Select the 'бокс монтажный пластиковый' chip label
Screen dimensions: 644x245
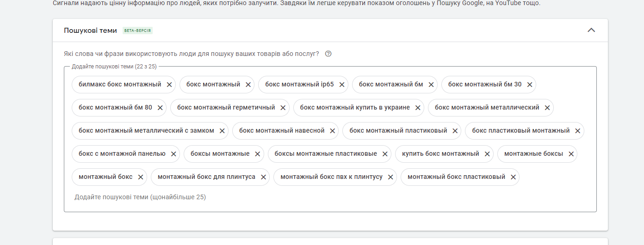point(398,131)
